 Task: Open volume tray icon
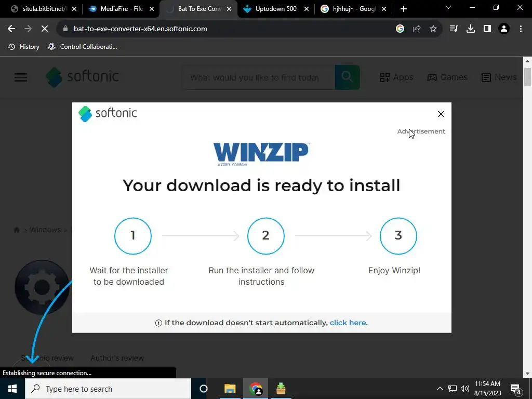tap(465, 389)
